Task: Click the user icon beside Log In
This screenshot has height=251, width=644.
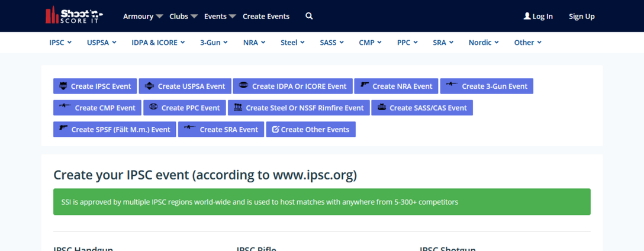Action: coord(527,16)
